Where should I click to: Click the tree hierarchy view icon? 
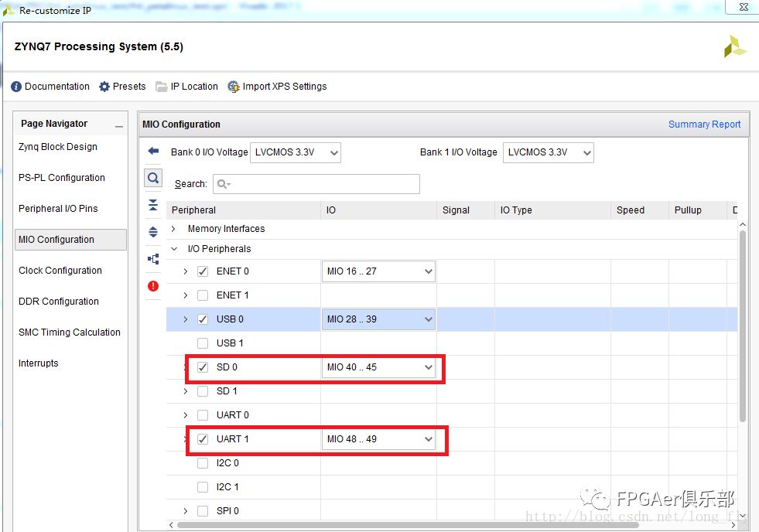coord(153,259)
